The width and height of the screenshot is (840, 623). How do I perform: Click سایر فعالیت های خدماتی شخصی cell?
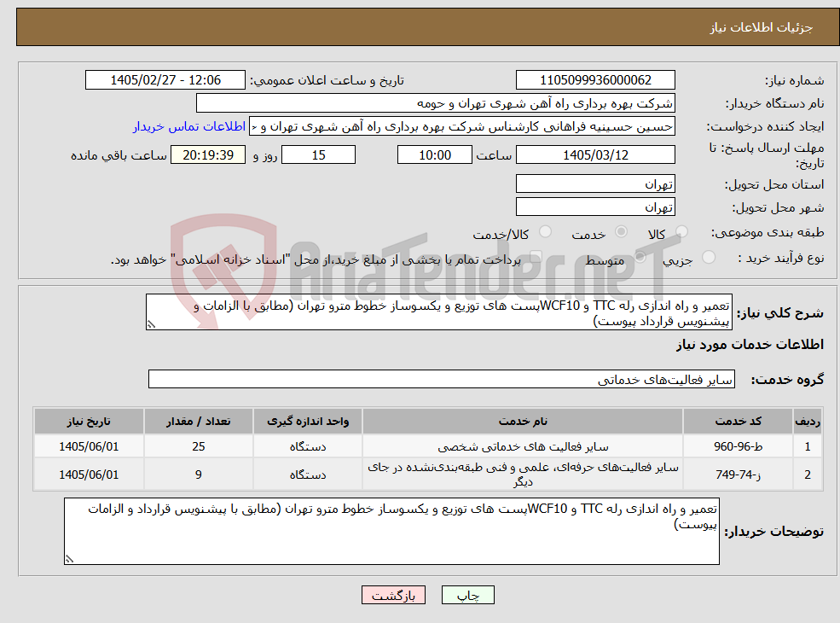click(522, 446)
